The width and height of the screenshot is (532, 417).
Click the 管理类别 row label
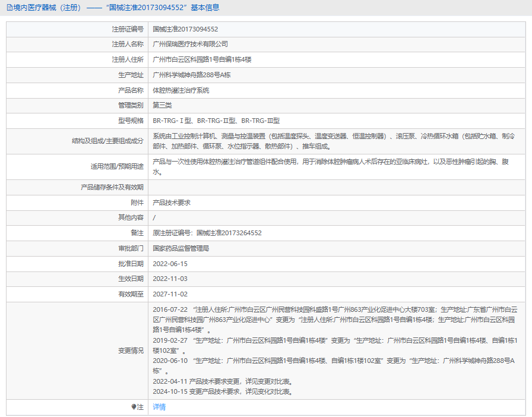point(131,105)
